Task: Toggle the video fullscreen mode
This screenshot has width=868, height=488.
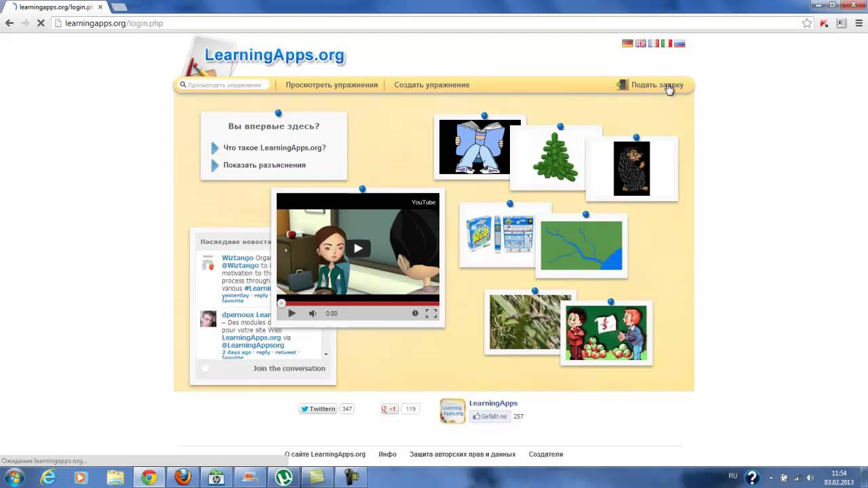Action: [431, 313]
